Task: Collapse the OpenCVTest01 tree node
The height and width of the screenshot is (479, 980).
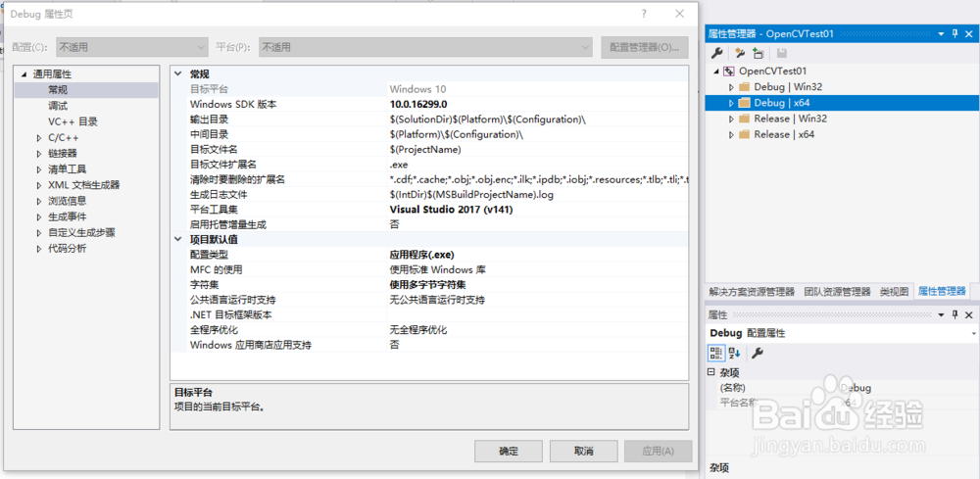Action: pyautogui.click(x=716, y=72)
